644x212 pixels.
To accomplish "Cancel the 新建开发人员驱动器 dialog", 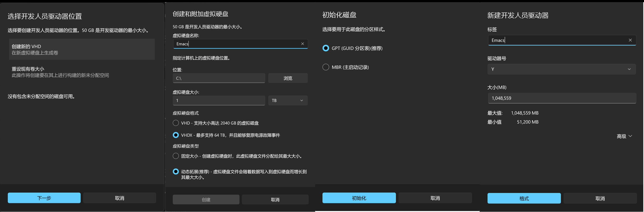I will pyautogui.click(x=600, y=199).
